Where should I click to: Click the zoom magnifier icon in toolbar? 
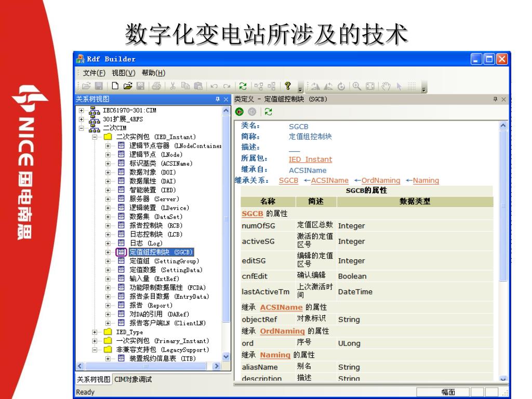pyautogui.click(x=356, y=86)
